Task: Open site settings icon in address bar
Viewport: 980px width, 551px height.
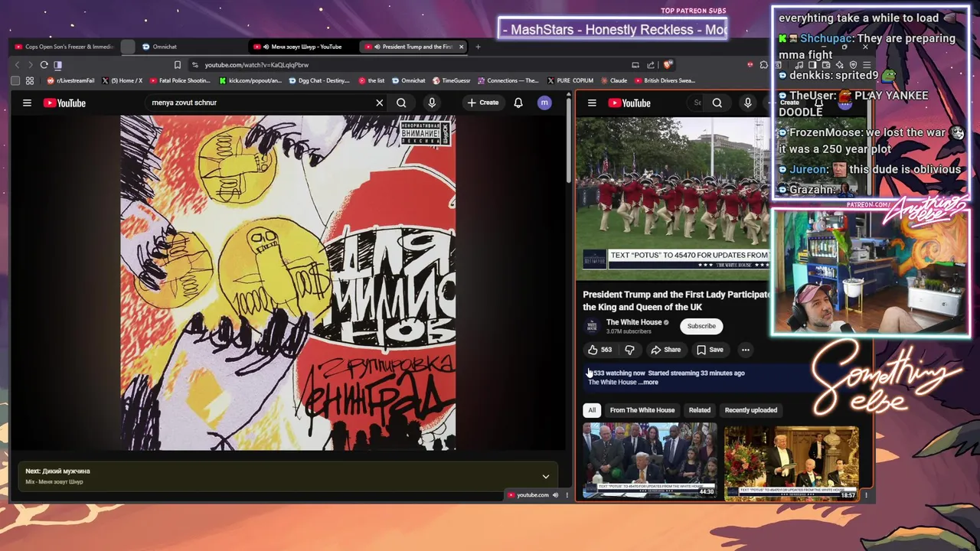Action: [x=195, y=65]
